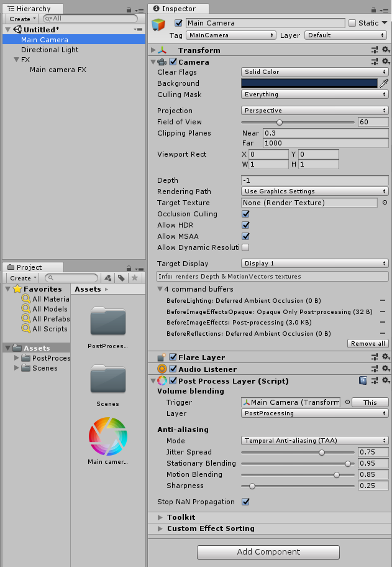Open the Culling Mask dropdown

click(315, 94)
